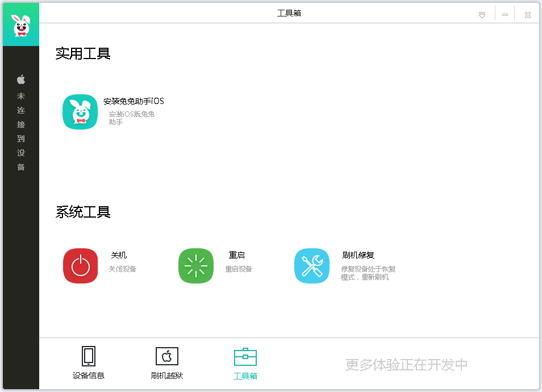
Task: Click the 重启 restart label
Action: coord(237,255)
